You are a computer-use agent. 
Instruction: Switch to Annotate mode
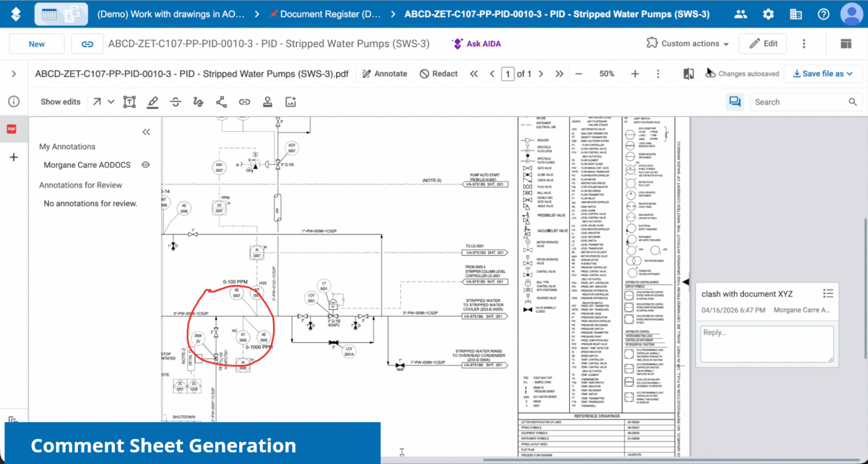point(385,74)
